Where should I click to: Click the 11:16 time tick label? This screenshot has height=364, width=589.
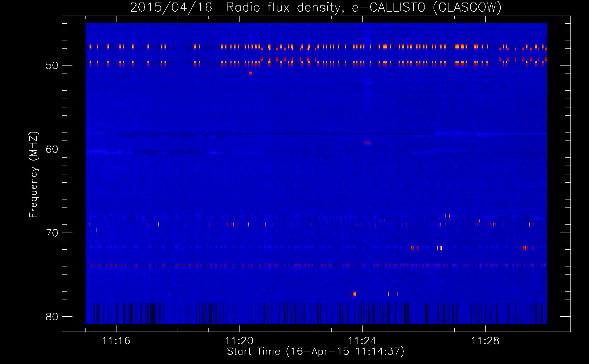(116, 341)
